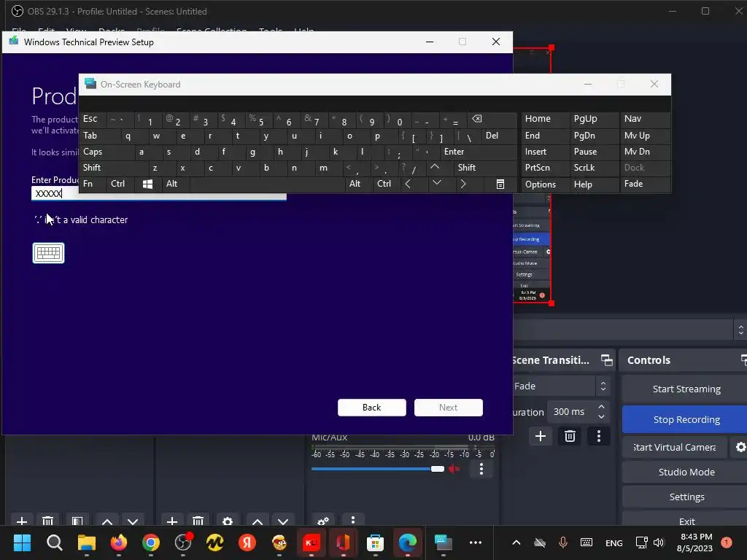Open Windows Start menu
Screen dimensions: 747x560
pyautogui.click(x=23, y=542)
